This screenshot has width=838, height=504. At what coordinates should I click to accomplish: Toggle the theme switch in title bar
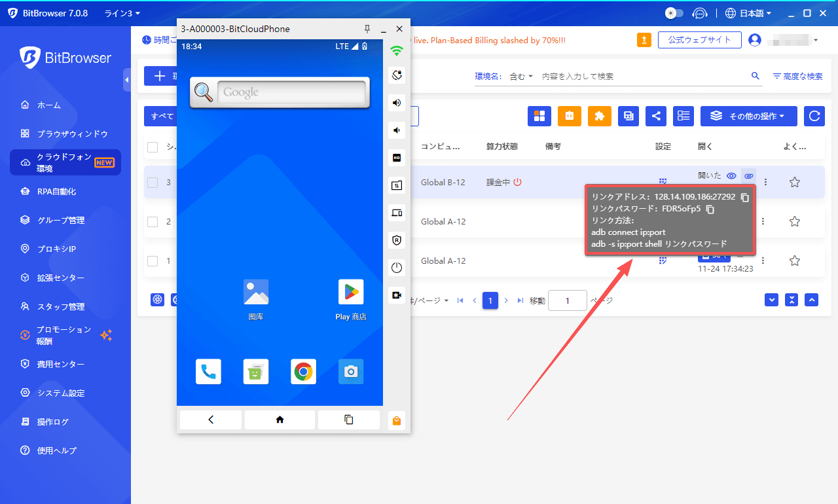(674, 13)
